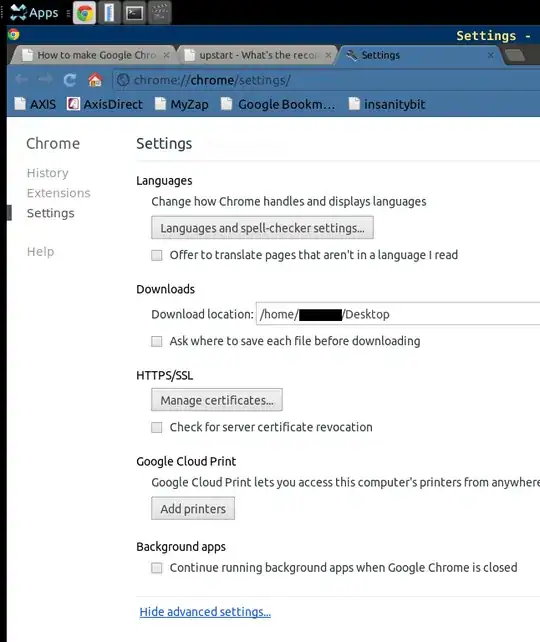
Task: Close the 'How to make Google Chro' tab
Action: [x=167, y=55]
